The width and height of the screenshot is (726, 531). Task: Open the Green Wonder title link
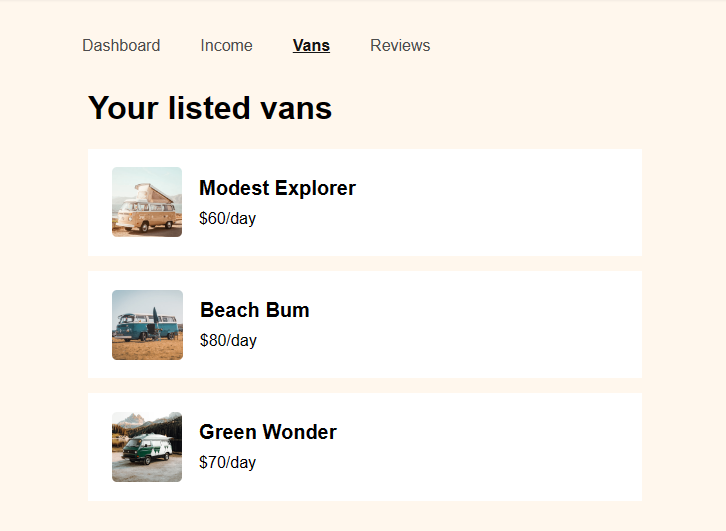click(x=268, y=432)
